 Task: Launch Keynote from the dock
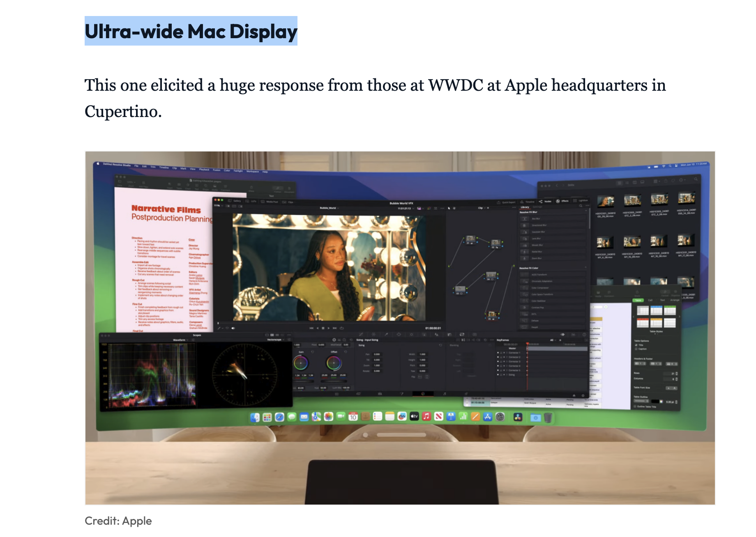(451, 417)
